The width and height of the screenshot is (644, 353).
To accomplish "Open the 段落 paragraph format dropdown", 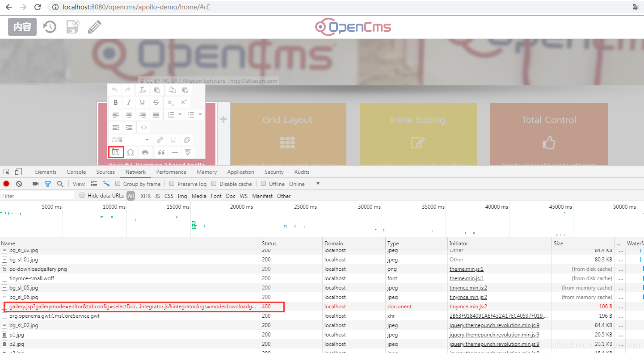I will tap(130, 140).
